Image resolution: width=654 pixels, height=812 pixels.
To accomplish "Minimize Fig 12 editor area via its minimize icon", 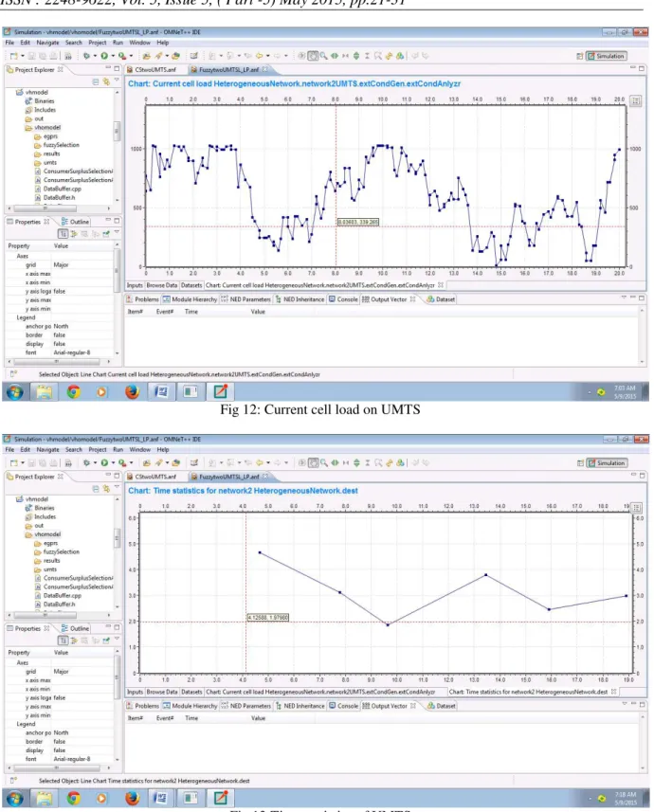I will 633,68.
